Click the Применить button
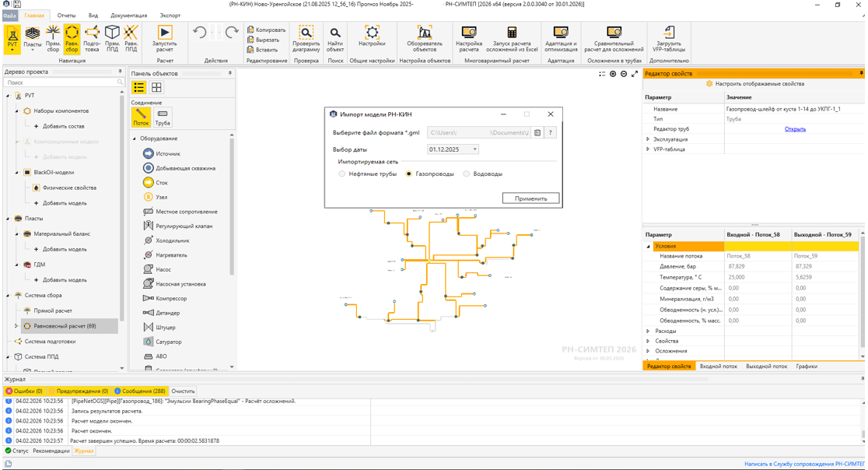The image size is (868, 470). click(530, 198)
